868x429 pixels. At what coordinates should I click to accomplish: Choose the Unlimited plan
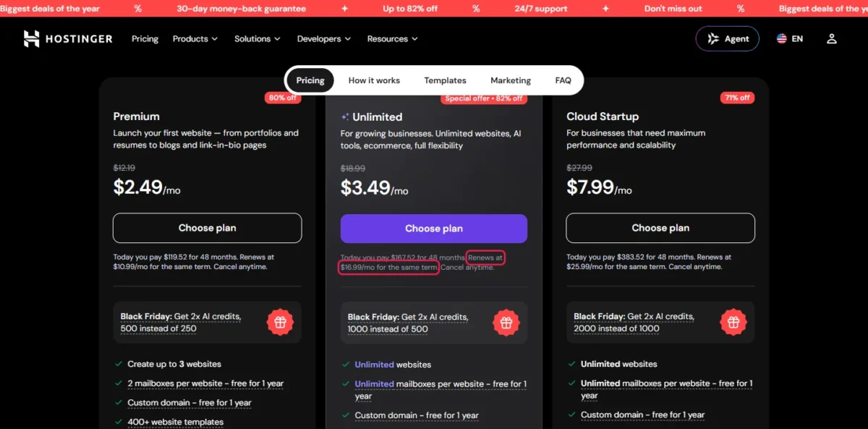(434, 229)
